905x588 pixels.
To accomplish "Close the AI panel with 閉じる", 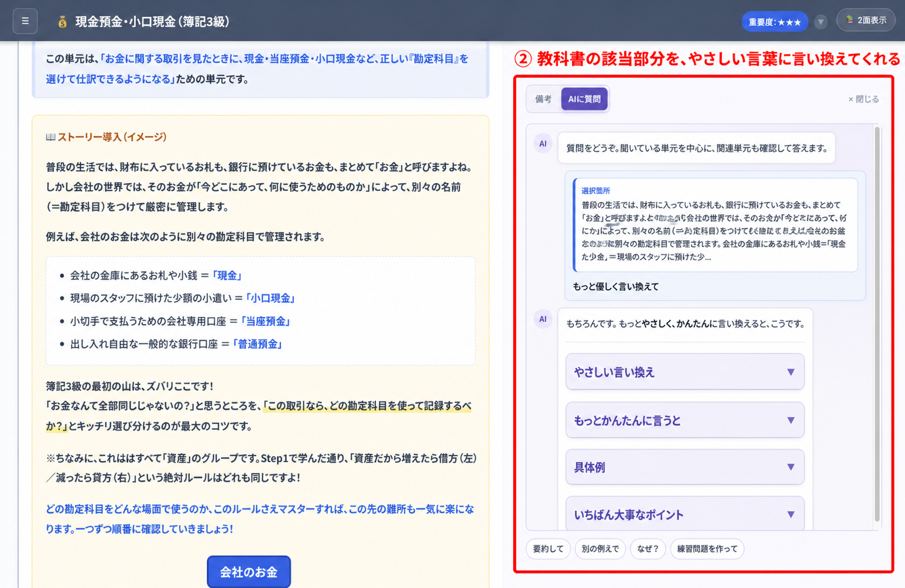I will (x=864, y=99).
